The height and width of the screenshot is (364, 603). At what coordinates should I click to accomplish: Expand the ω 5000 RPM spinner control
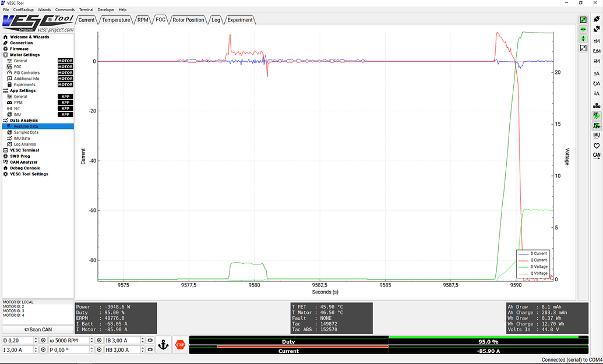click(x=91, y=340)
